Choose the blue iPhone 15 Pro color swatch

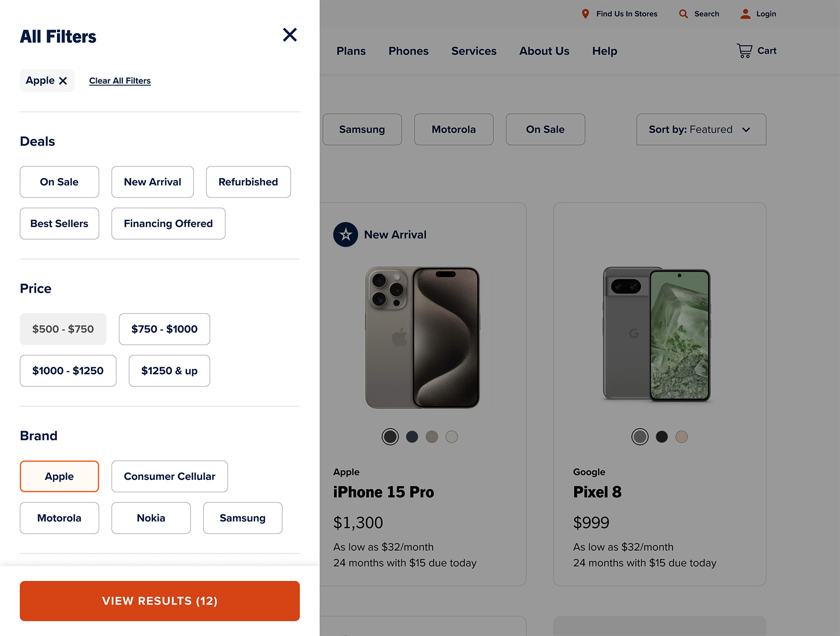tap(412, 437)
